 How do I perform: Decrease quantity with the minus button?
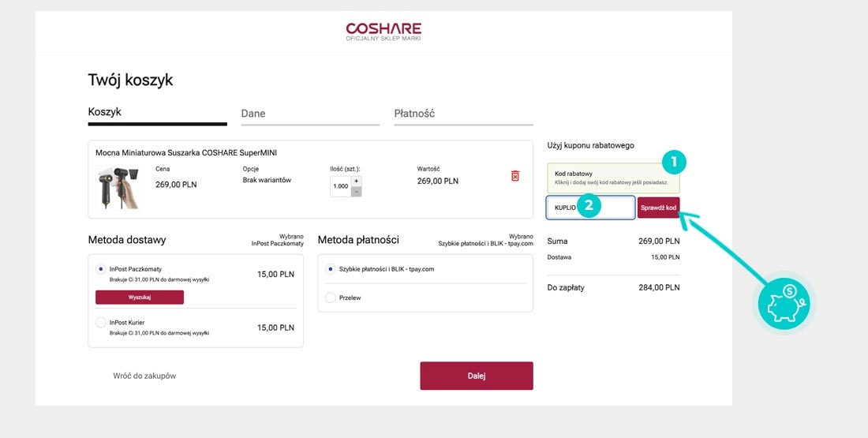(x=356, y=192)
